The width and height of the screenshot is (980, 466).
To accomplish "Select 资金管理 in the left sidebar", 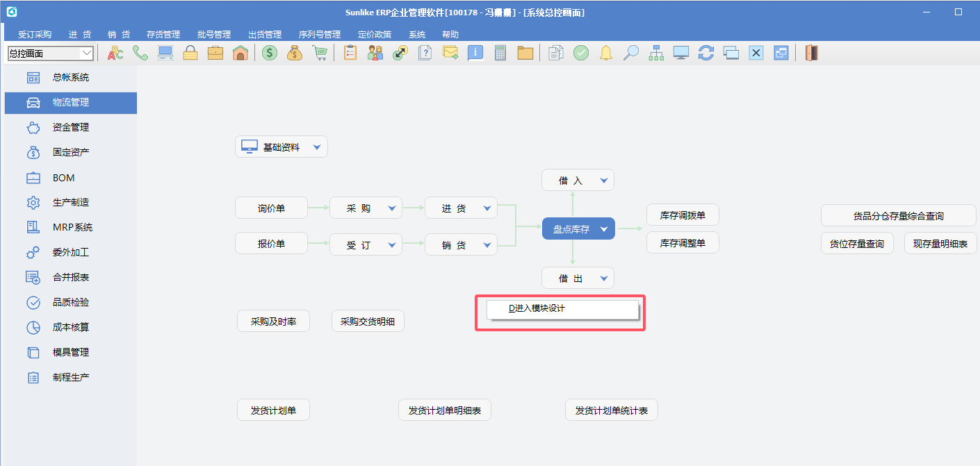I will (x=70, y=128).
